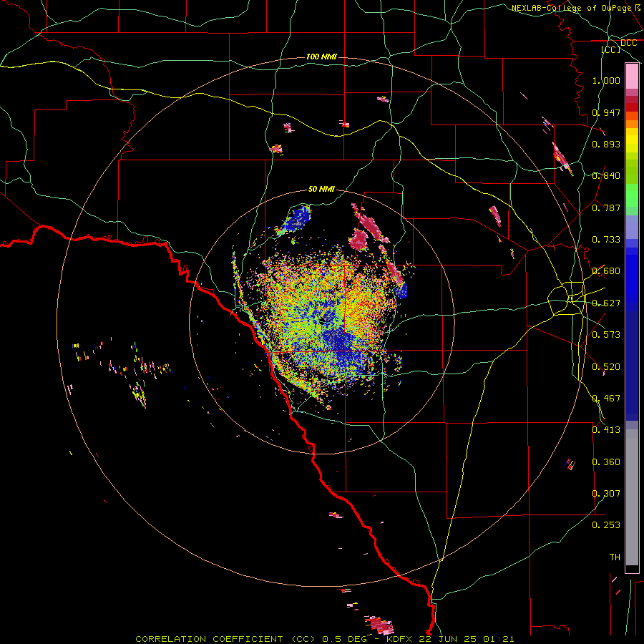This screenshot has height=644, width=644.
Task: Click CORRELATION COEFFICIENT in the bottom caption
Action: pos(209,639)
